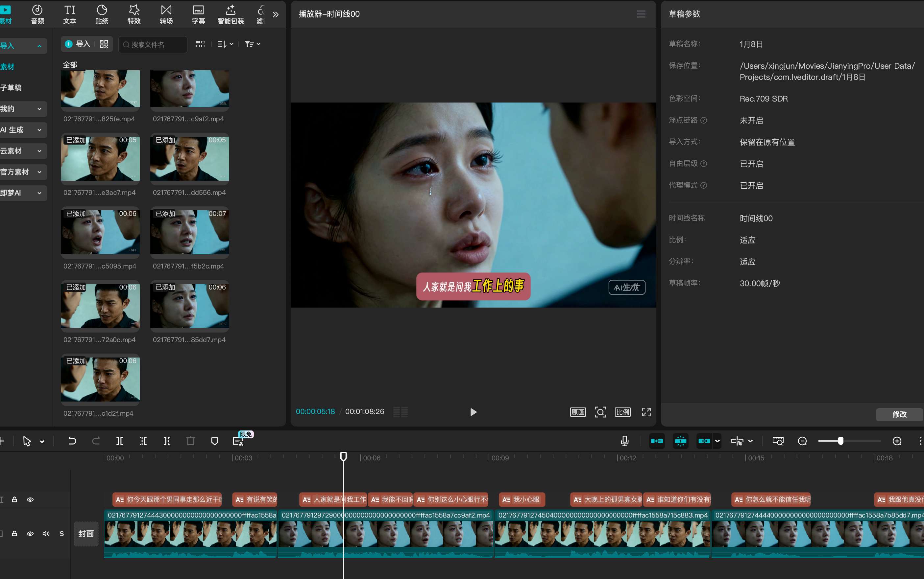Screen dimensions: 924x579
Task: Switch to the 转场 transitions tab
Action: 166,14
